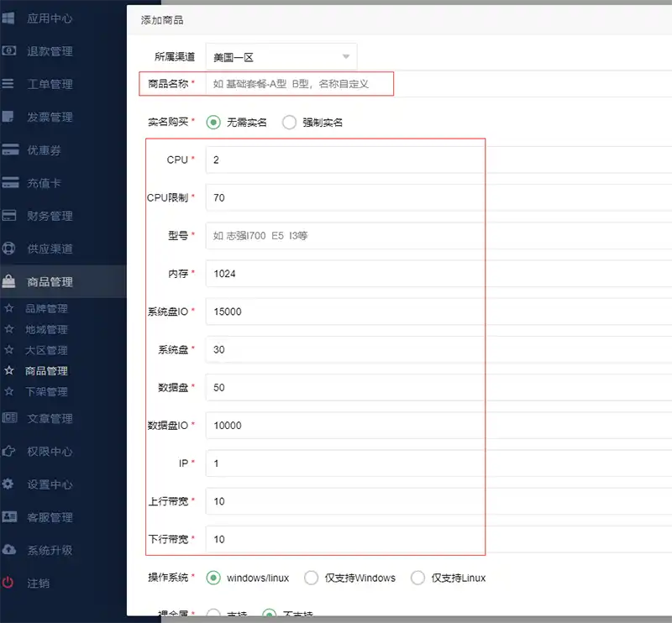672x623 pixels.
Task: Click 注销 to log out
Action: (x=38, y=584)
